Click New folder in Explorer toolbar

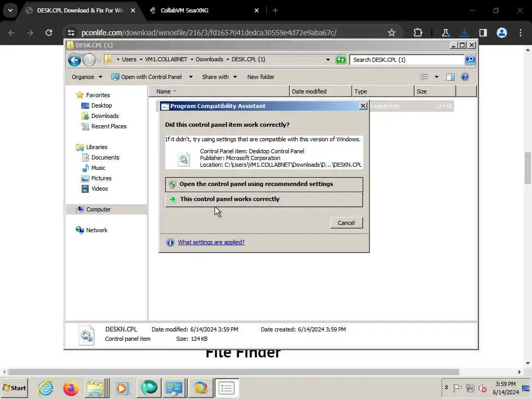pos(261,77)
